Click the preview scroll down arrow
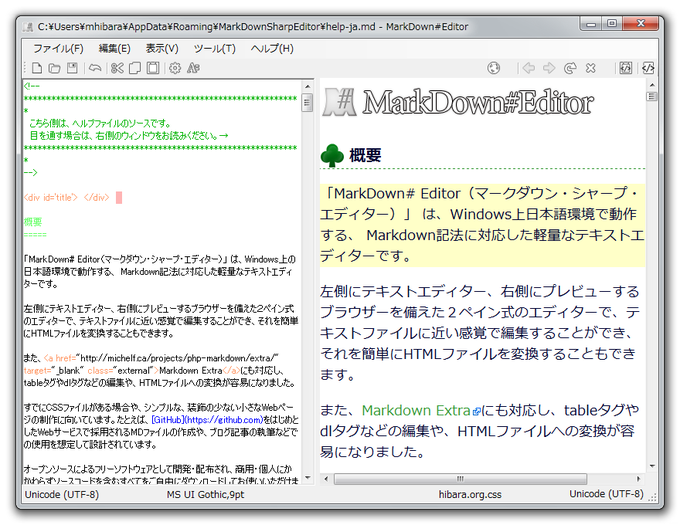Image resolution: width=680 pixels, height=525 pixels. [652, 466]
